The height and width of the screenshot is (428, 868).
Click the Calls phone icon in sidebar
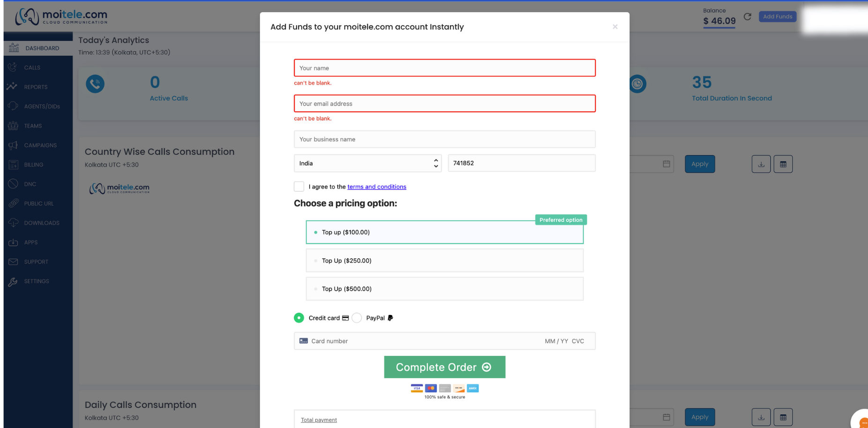[x=13, y=68]
